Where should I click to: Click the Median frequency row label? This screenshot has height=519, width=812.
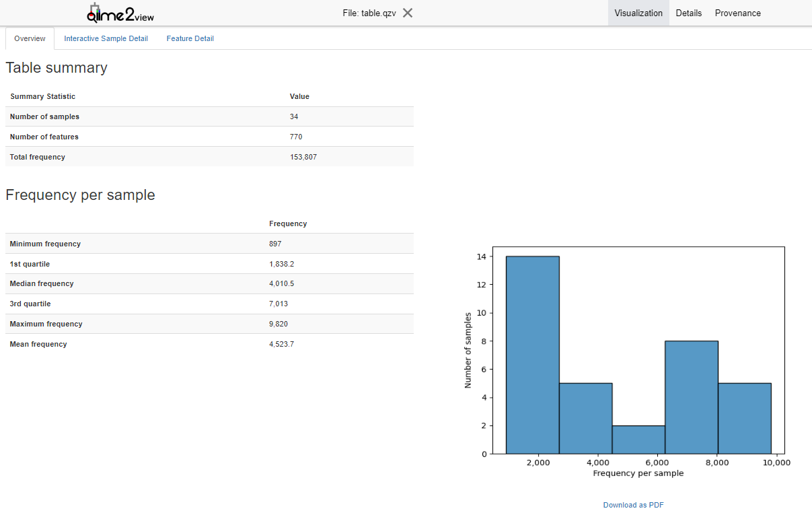(x=42, y=283)
